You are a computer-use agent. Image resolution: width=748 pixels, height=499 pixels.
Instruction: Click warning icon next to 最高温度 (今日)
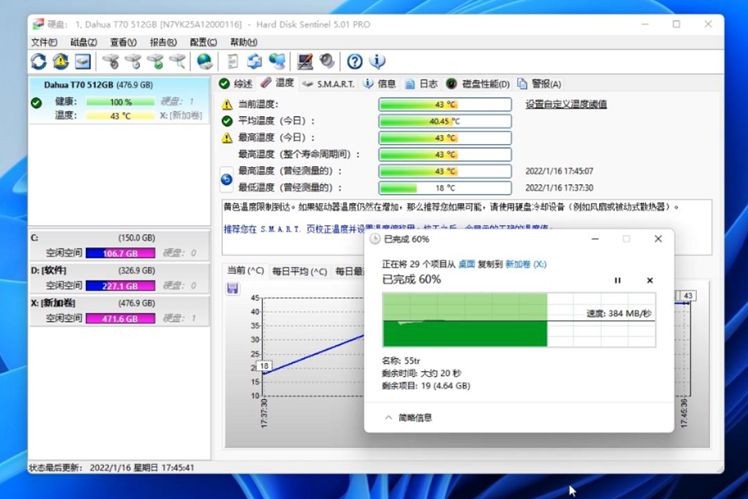227,138
